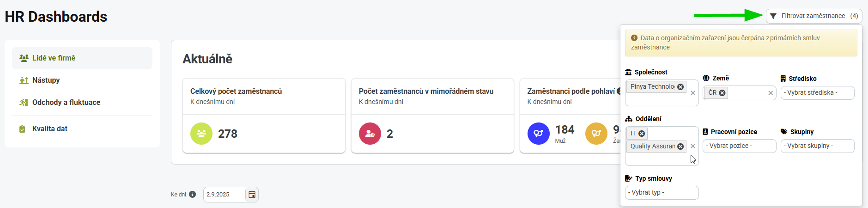This screenshot has height=208, width=868.
Task: Open the Vybrat skupiny dropdown
Action: (817, 146)
